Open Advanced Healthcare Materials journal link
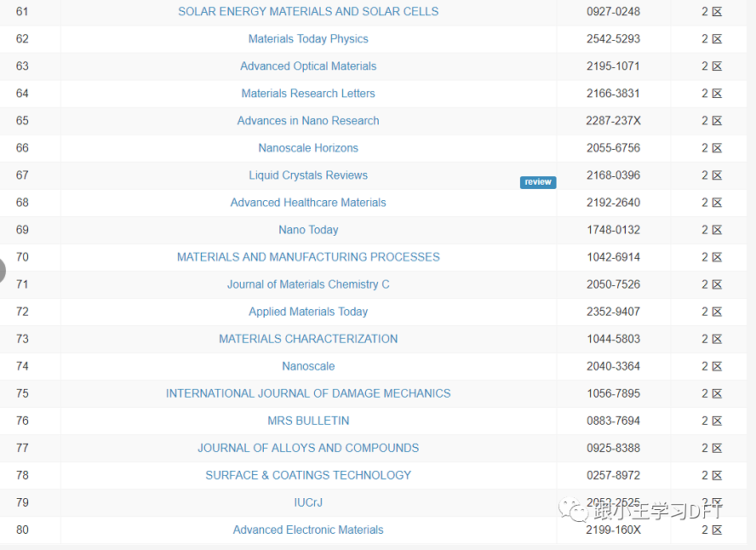 (x=308, y=203)
